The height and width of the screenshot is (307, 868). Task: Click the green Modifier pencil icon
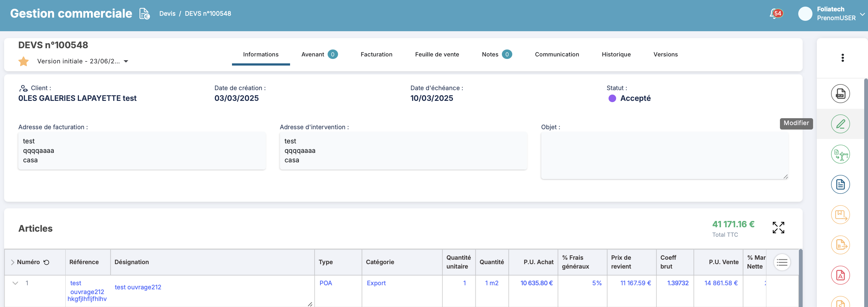pyautogui.click(x=840, y=124)
